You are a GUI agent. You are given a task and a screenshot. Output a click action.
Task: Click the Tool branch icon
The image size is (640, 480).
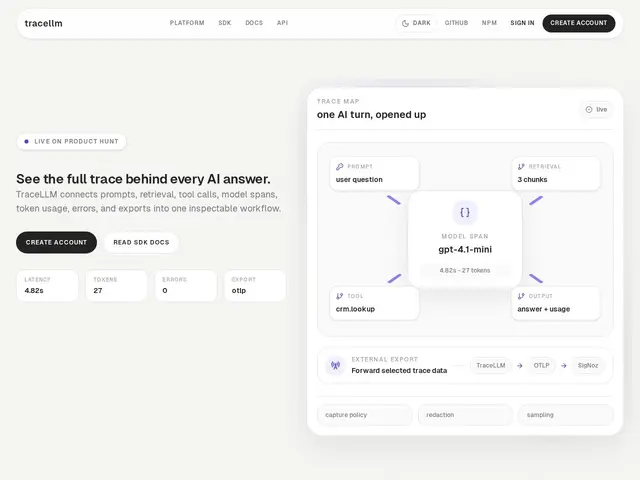339,296
